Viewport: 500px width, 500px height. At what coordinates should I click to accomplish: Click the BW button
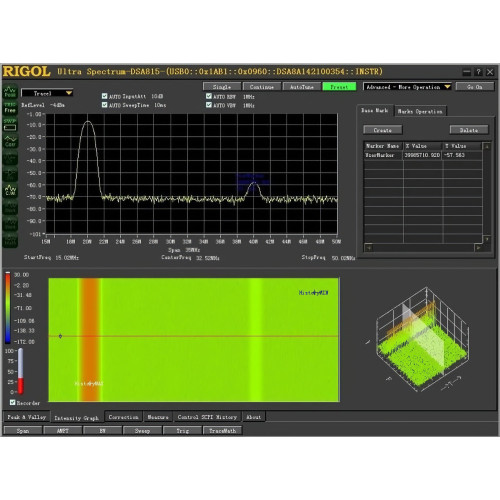[x=103, y=431]
